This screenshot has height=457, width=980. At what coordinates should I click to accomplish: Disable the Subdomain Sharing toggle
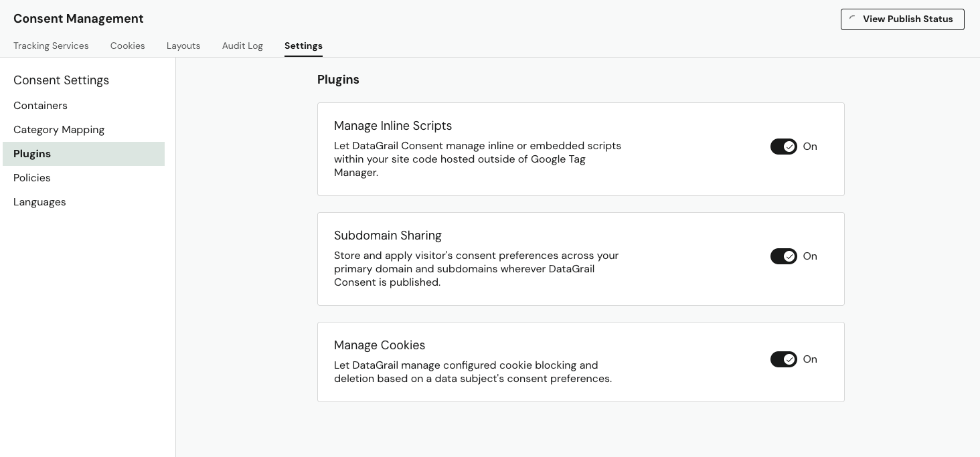tap(784, 256)
